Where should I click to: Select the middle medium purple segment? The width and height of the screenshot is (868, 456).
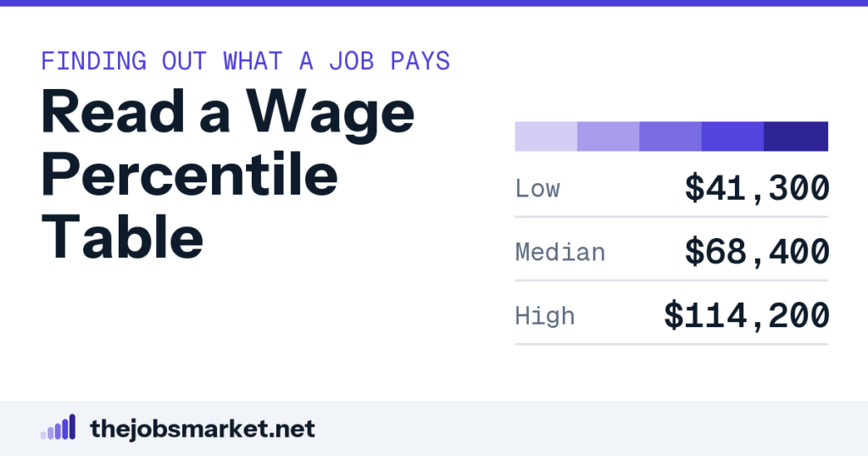point(670,136)
